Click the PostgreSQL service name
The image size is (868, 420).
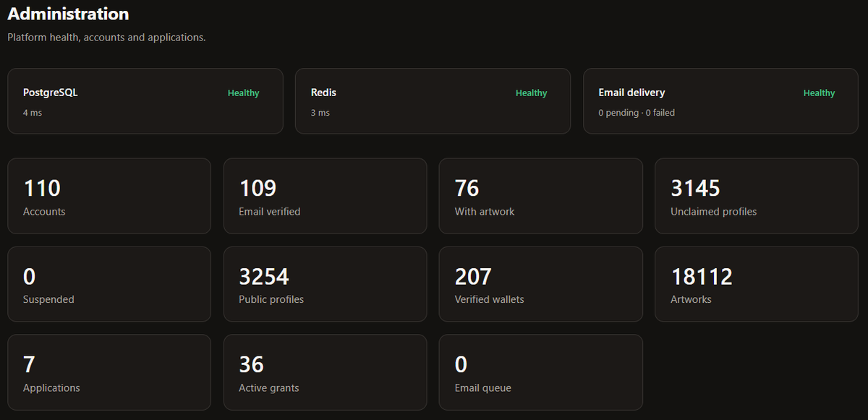coord(50,93)
